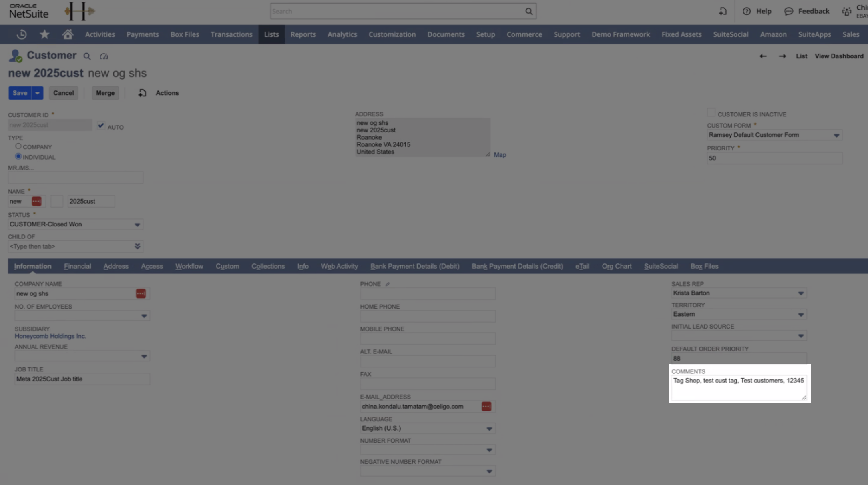Open the Save button dropdown arrow
Image resolution: width=868 pixels, height=485 pixels.
[37, 93]
